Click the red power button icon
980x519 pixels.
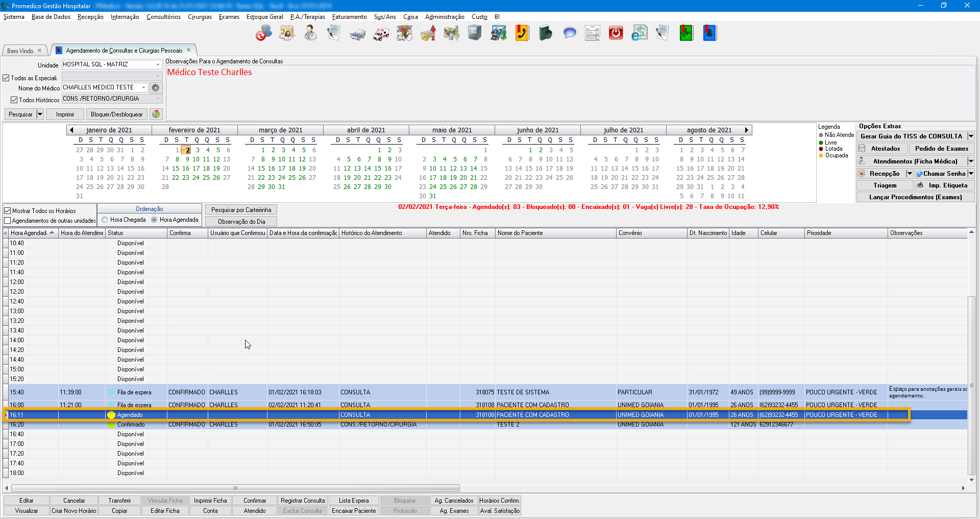616,34
